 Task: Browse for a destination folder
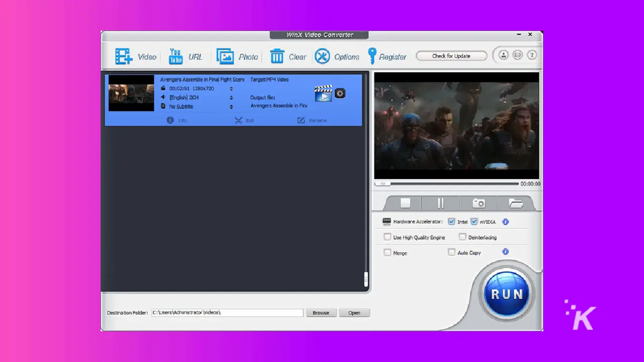[x=321, y=313]
